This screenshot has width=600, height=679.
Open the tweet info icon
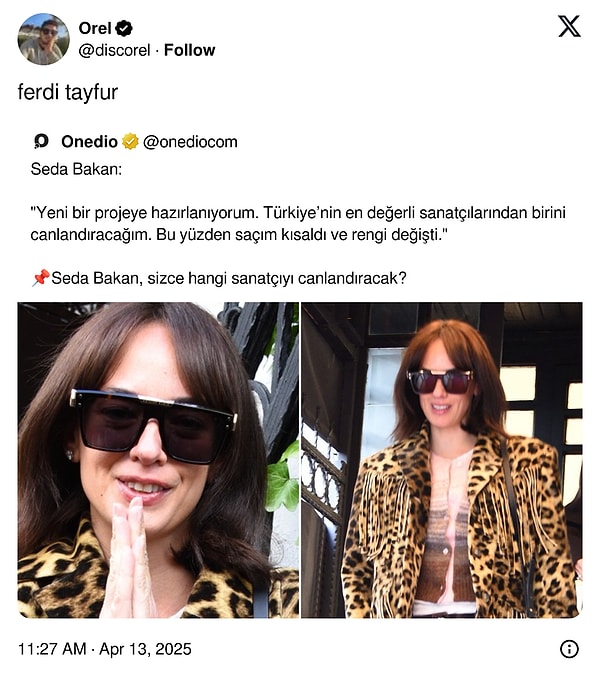click(569, 649)
